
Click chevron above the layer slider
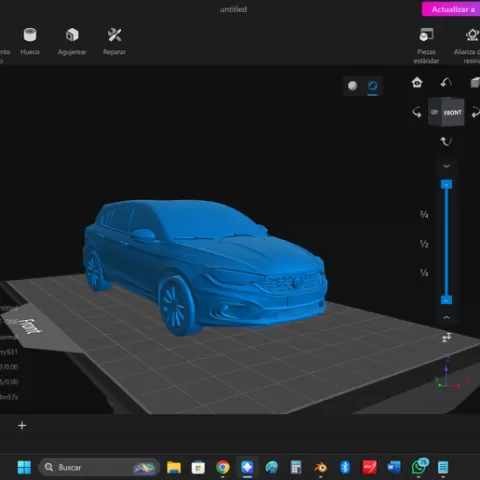(446, 166)
